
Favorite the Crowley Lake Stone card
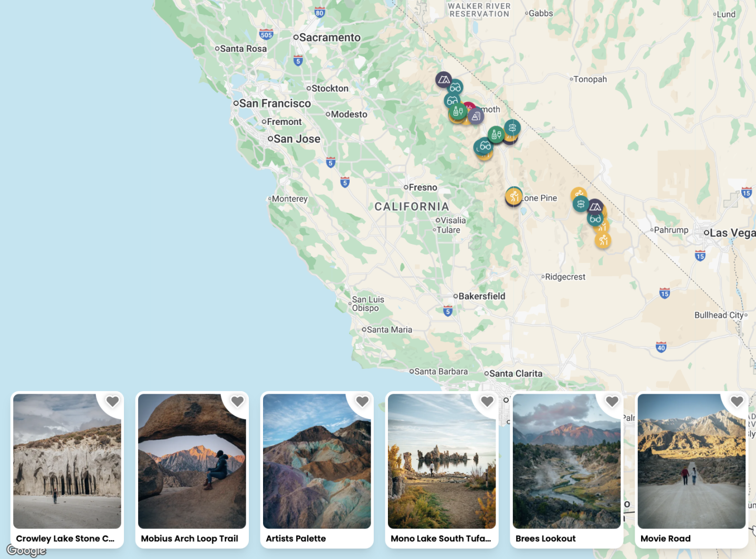point(112,402)
